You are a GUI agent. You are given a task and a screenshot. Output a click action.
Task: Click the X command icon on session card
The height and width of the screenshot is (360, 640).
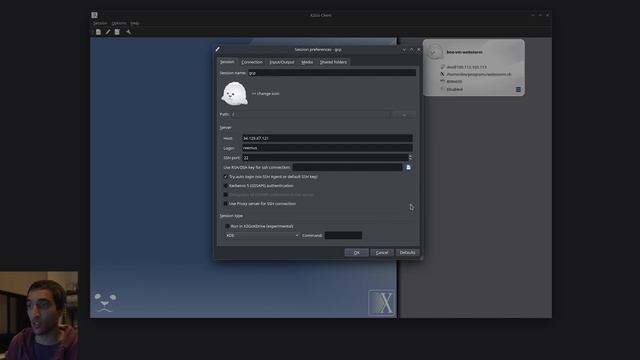442,74
